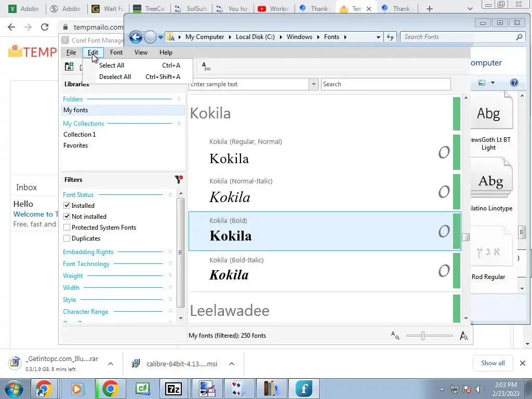Open options arrow for calibre-64bit msi download
The image size is (532, 399).
pos(232,364)
